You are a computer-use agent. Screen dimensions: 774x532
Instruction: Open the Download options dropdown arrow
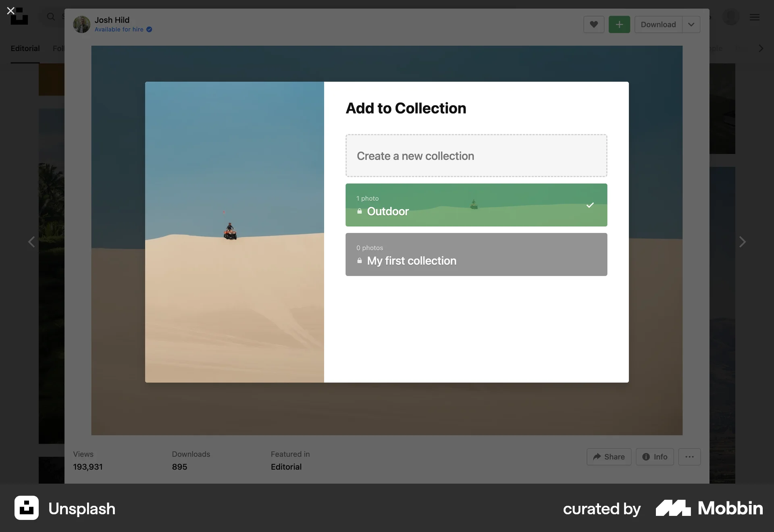point(691,25)
